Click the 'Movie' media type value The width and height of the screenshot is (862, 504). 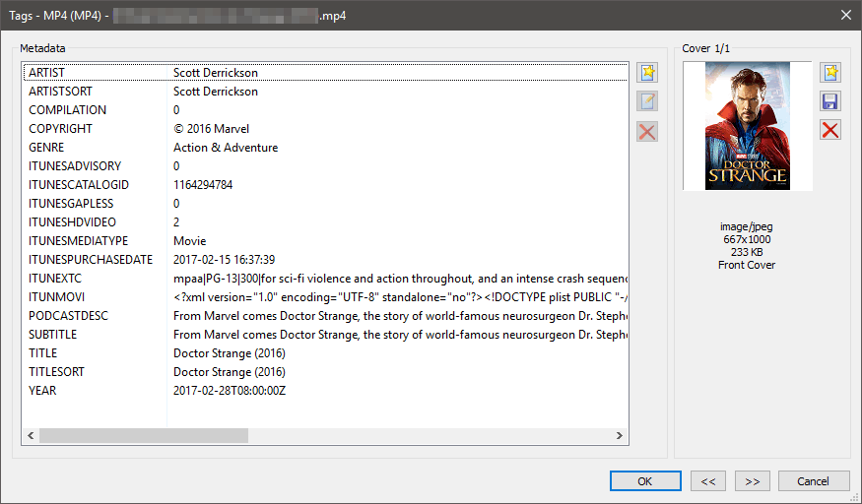[190, 240]
